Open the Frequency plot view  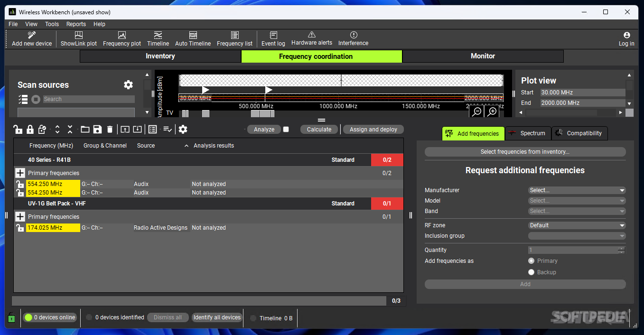122,39
